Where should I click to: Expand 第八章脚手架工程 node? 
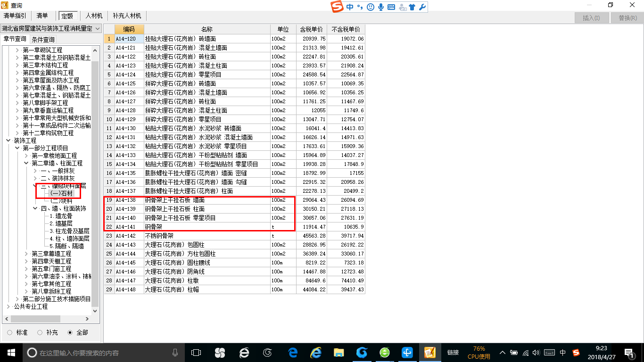coord(17,103)
